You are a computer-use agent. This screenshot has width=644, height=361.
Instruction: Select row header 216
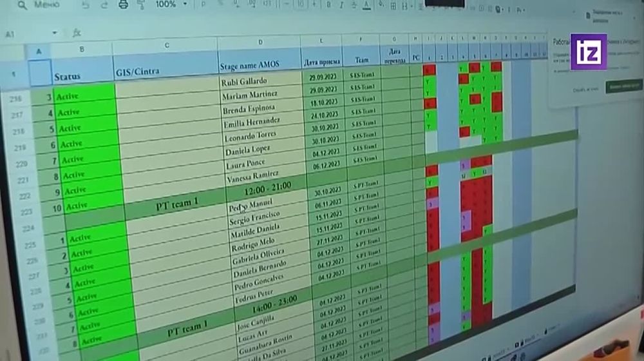click(15, 99)
